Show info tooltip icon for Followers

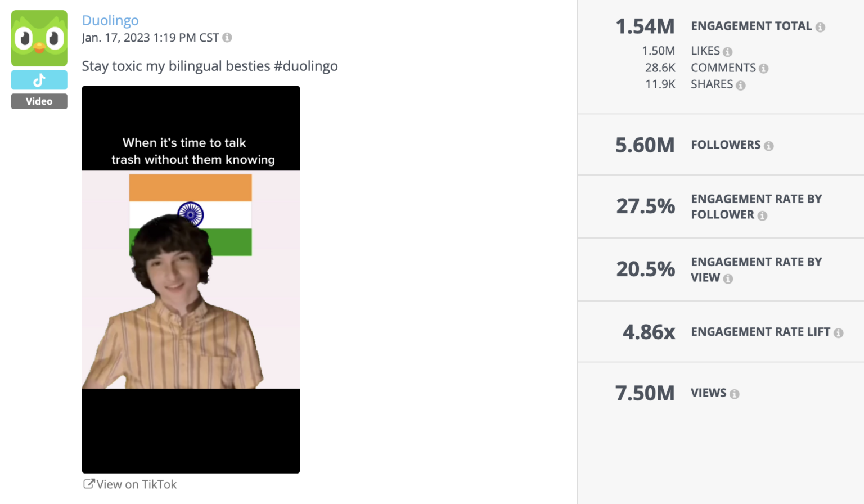click(x=769, y=146)
